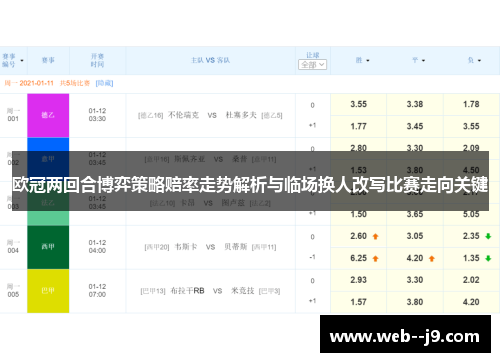The height and width of the screenshot is (362, 500).
Task: Click the orange up arrow beside 6.25
Action: tap(375, 258)
